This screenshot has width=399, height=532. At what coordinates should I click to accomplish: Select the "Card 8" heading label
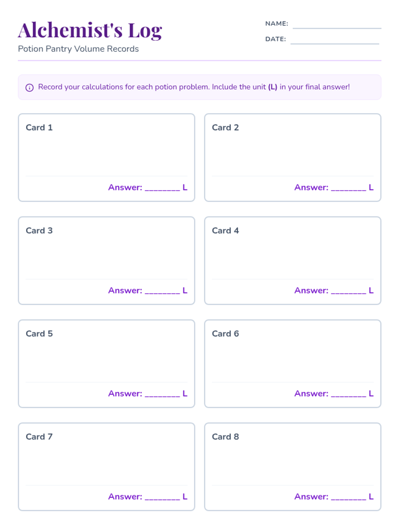pyautogui.click(x=225, y=437)
